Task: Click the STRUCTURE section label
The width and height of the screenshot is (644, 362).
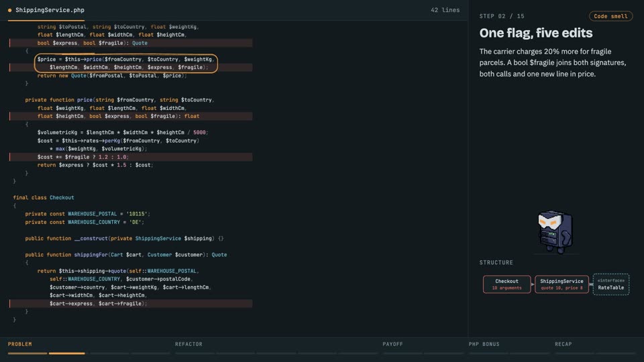Action: (496, 262)
